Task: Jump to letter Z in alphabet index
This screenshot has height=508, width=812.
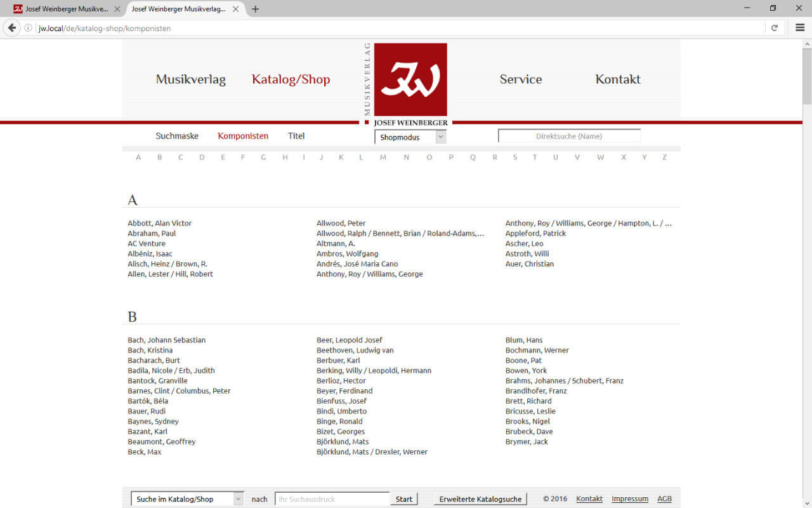Action: (x=665, y=157)
